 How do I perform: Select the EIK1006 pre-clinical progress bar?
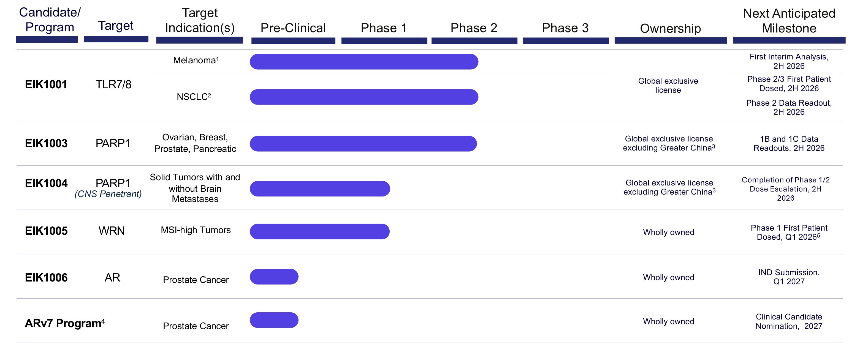point(274,277)
